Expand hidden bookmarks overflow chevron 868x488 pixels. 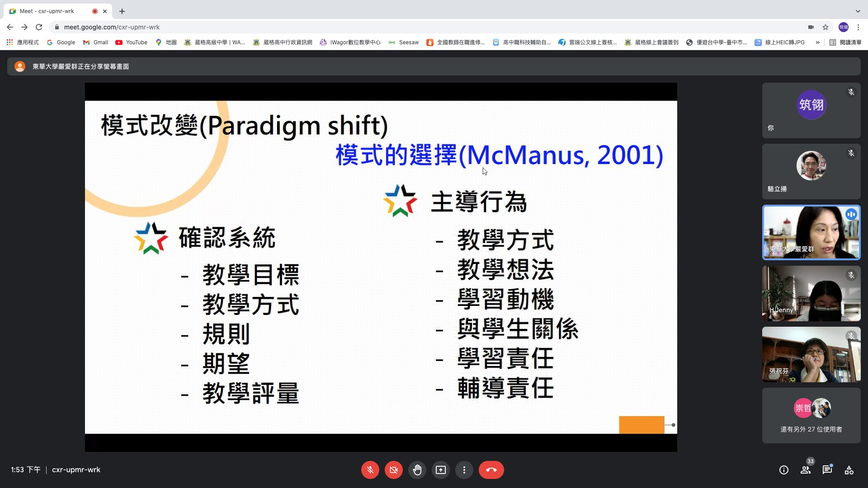pyautogui.click(x=817, y=42)
